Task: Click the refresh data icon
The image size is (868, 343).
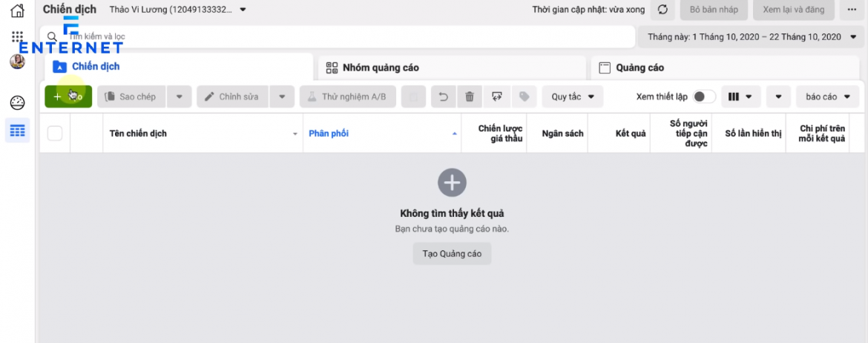Action: [x=662, y=10]
